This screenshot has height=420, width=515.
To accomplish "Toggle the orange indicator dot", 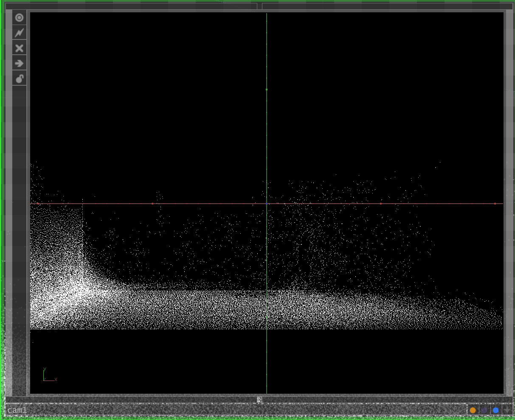I will [473, 410].
